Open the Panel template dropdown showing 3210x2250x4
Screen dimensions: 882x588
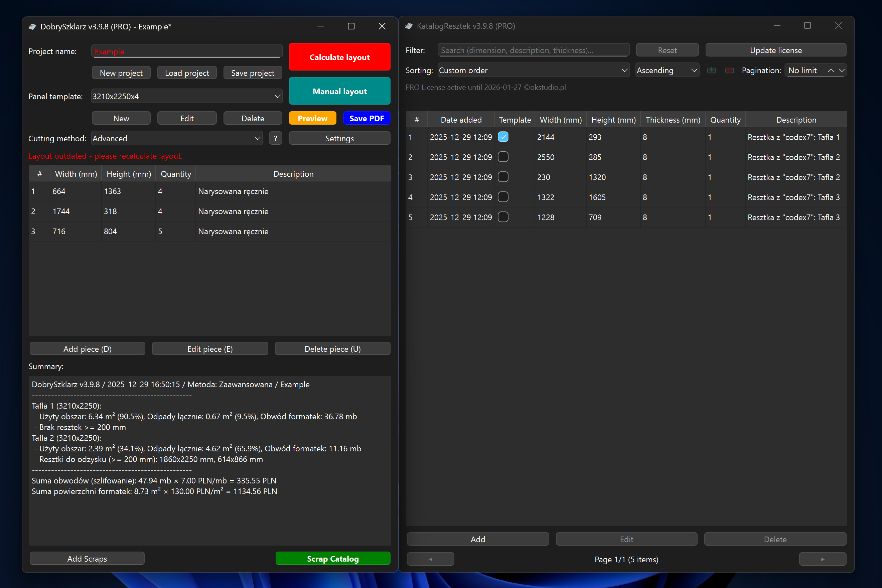pyautogui.click(x=187, y=96)
